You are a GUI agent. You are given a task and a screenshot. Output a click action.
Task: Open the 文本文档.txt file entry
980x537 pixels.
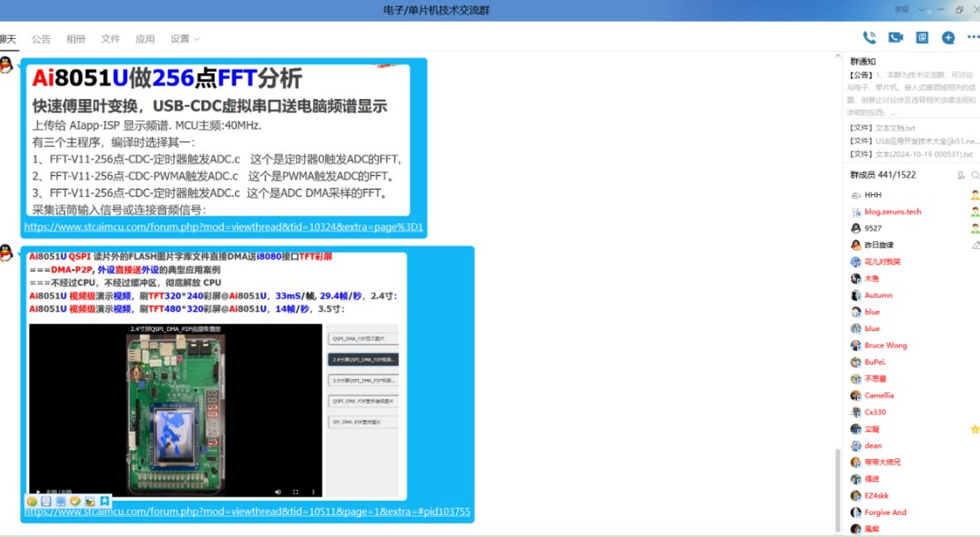[882, 128]
